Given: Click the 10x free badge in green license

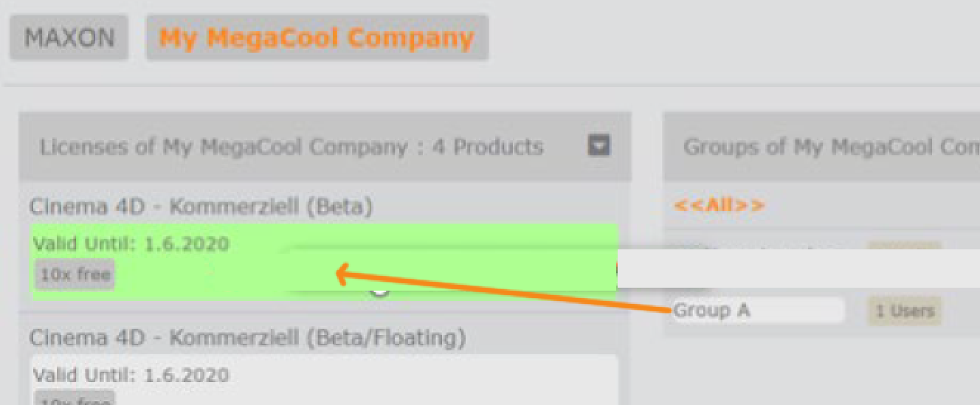Looking at the screenshot, I should (x=75, y=275).
